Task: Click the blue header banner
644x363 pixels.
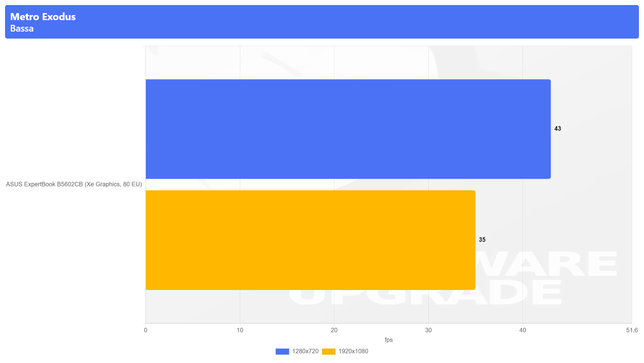Action: (x=322, y=22)
